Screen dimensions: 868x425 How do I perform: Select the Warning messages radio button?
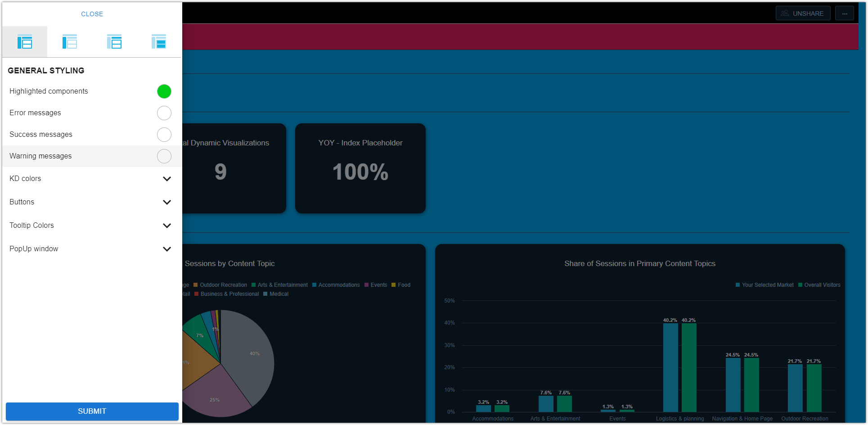coord(164,156)
